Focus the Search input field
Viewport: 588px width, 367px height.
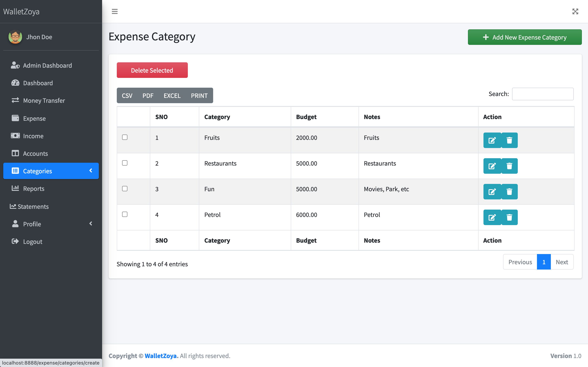(542, 94)
